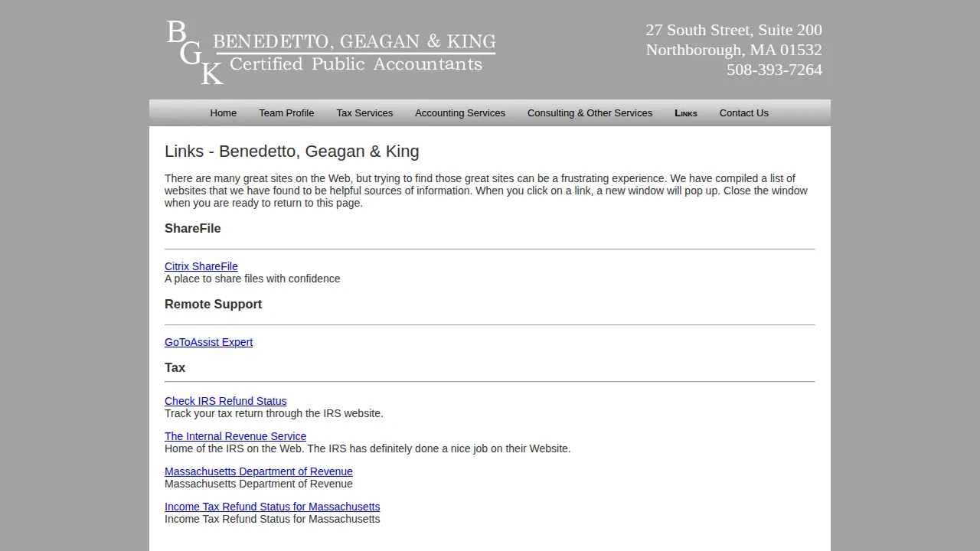The width and height of the screenshot is (980, 551).
Task: Click text 'A place to share files with confidence'
Action: pos(253,279)
